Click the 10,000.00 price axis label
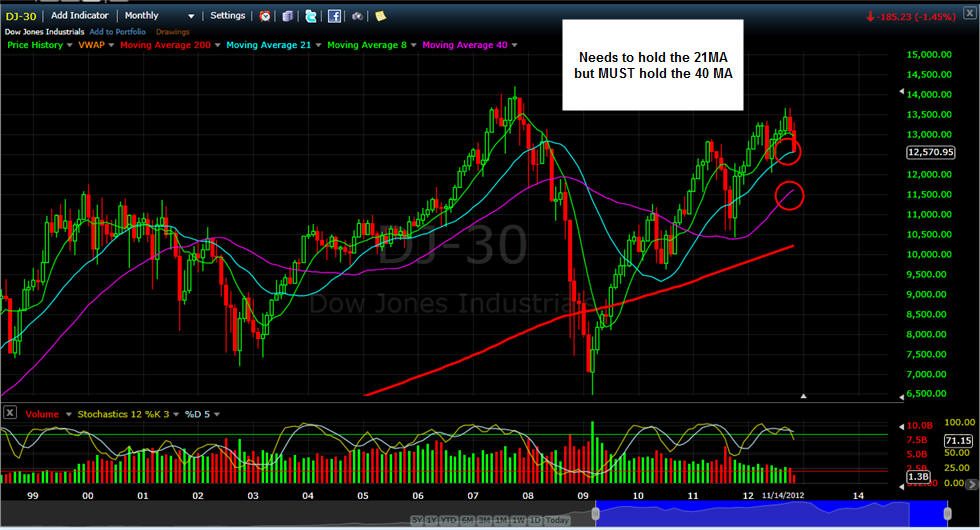This screenshot has width=980, height=530. tap(929, 254)
